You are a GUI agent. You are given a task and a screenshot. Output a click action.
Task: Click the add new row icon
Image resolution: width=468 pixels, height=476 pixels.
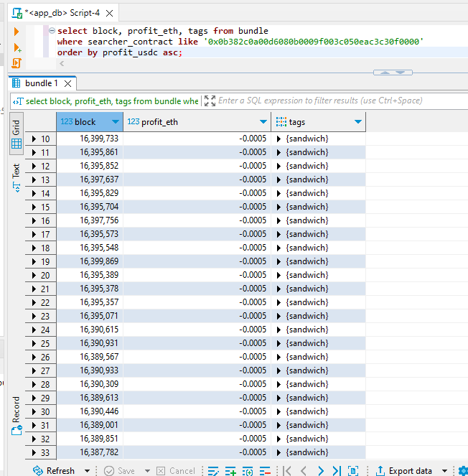(x=230, y=471)
